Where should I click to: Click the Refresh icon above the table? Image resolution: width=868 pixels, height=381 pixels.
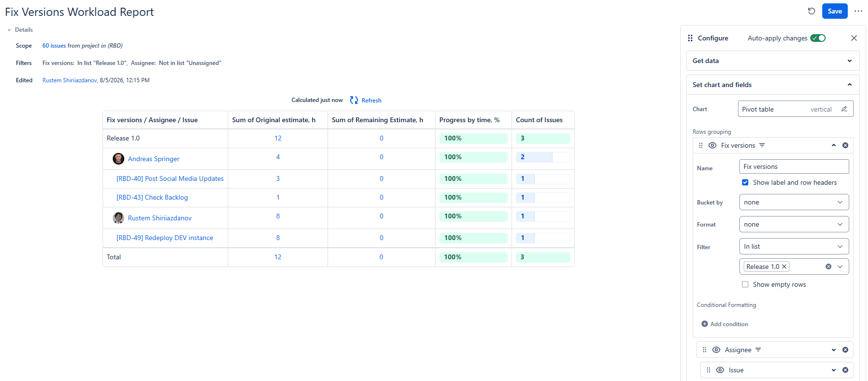pos(354,100)
